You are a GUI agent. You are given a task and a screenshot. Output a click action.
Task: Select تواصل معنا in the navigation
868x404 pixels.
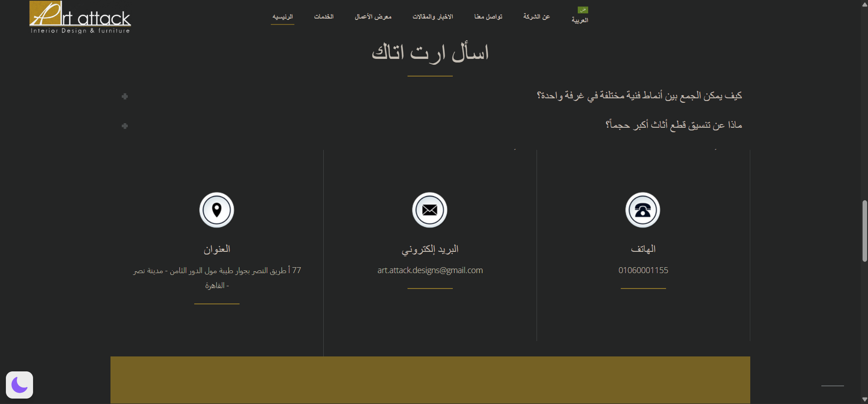[488, 17]
